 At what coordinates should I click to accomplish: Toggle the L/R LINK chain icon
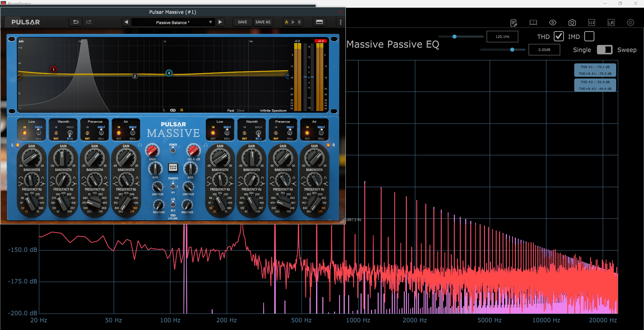(x=173, y=215)
